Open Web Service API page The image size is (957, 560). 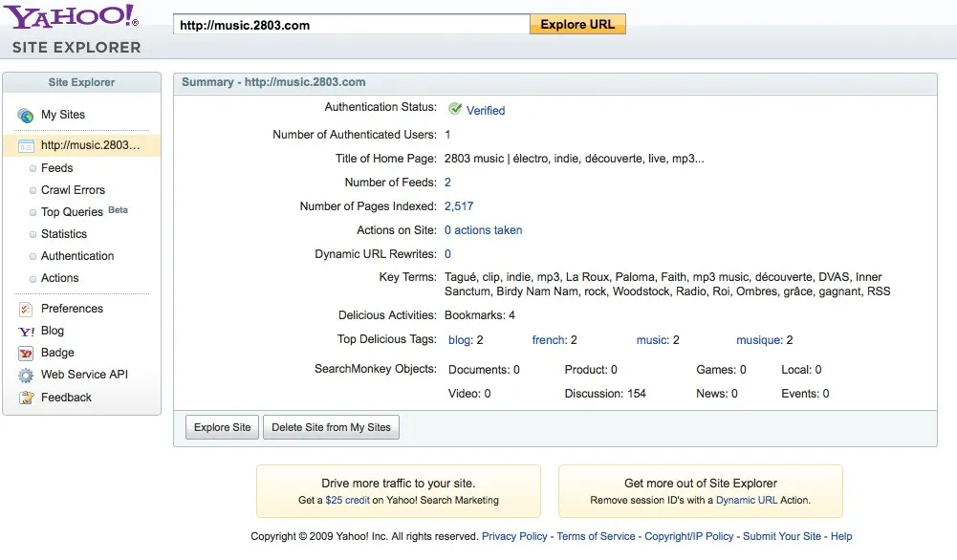84,374
